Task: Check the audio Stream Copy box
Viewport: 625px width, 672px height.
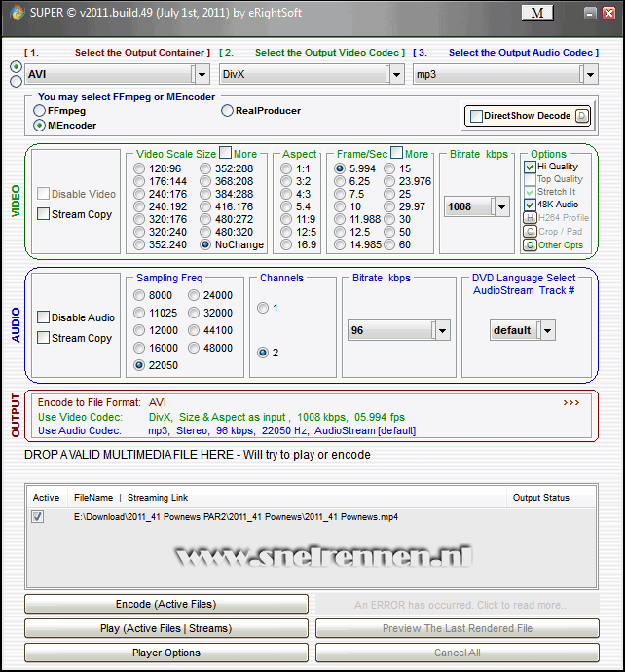Action: (43, 338)
